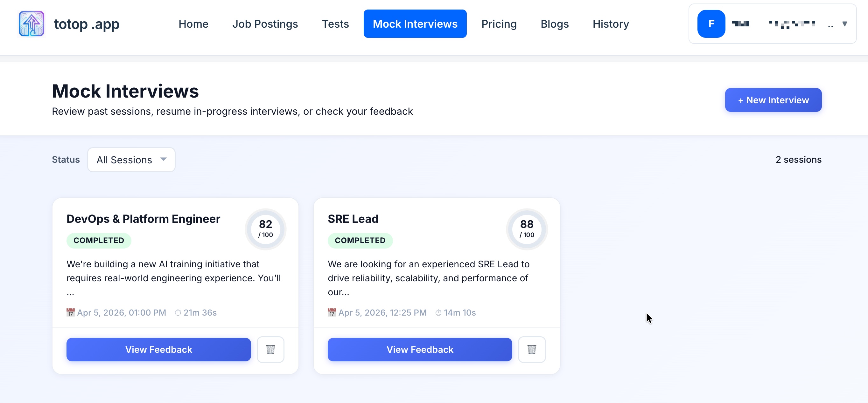Image resolution: width=868 pixels, height=403 pixels.
Task: Click the F user avatar
Action: click(x=711, y=24)
